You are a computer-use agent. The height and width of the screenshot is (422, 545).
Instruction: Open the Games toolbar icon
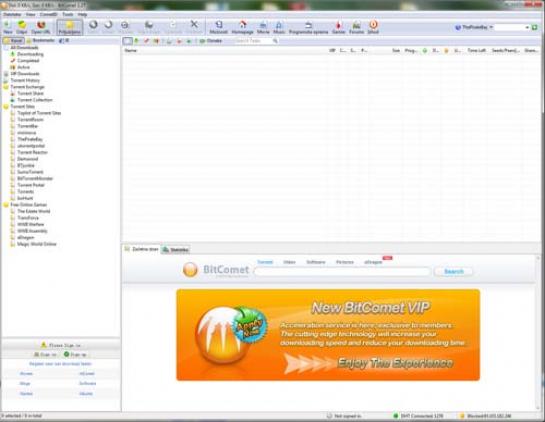pyautogui.click(x=338, y=27)
